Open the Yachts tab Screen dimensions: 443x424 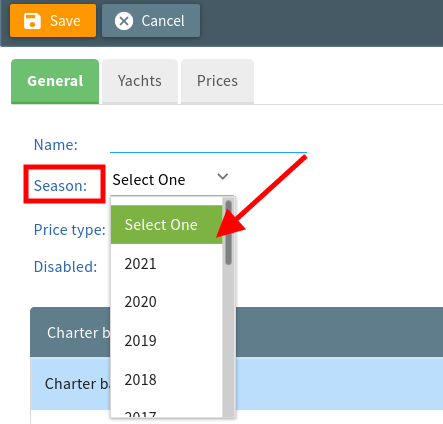tap(140, 81)
